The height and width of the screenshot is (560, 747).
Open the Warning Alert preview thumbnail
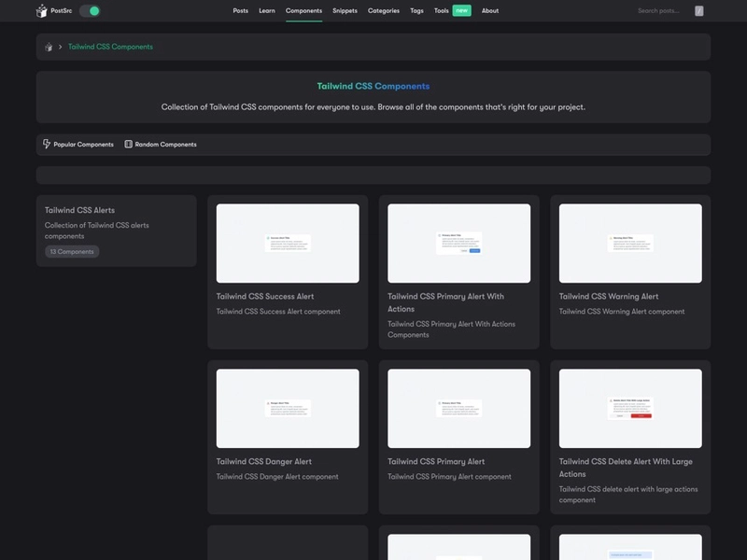click(x=630, y=244)
